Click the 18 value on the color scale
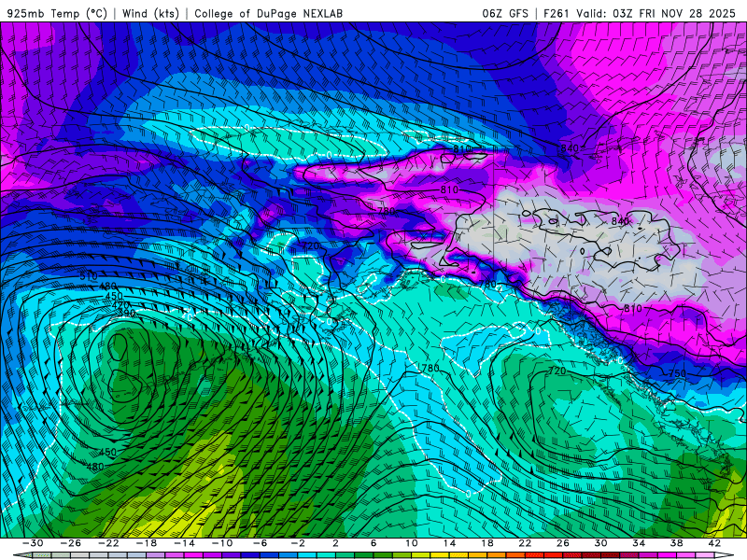The height and width of the screenshot is (560, 747). tap(487, 543)
